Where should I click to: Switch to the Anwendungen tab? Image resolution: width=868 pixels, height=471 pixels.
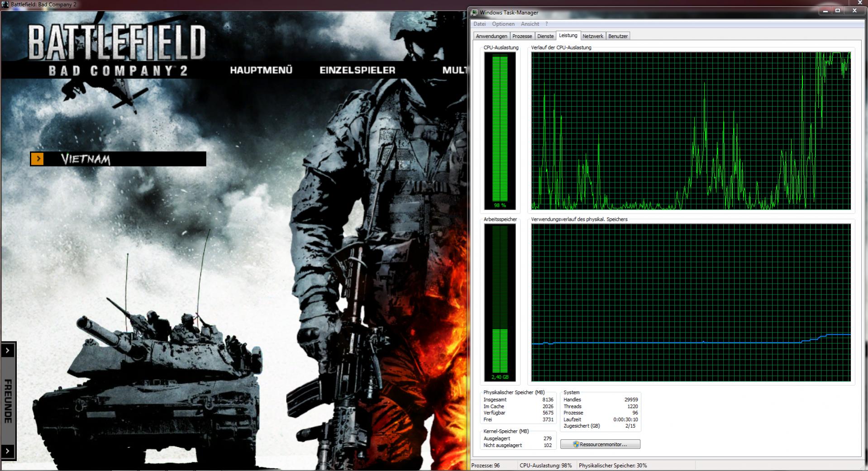pos(491,36)
